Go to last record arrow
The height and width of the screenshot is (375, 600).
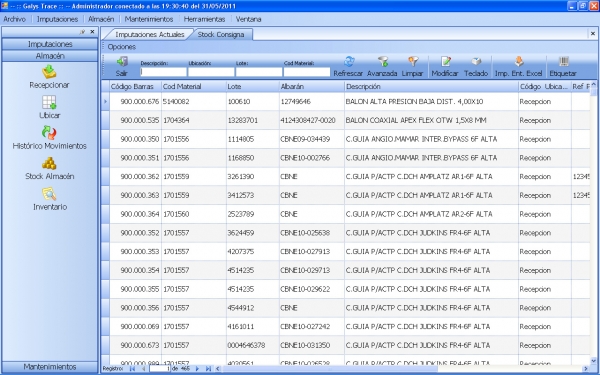point(208,369)
